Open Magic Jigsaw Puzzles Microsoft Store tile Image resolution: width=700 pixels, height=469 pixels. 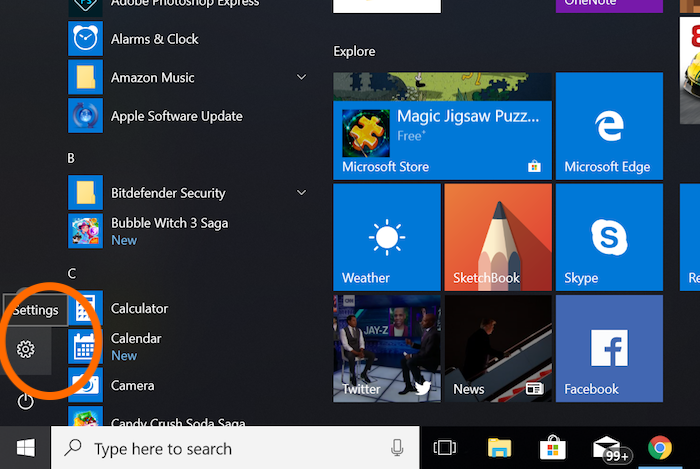pos(442,126)
